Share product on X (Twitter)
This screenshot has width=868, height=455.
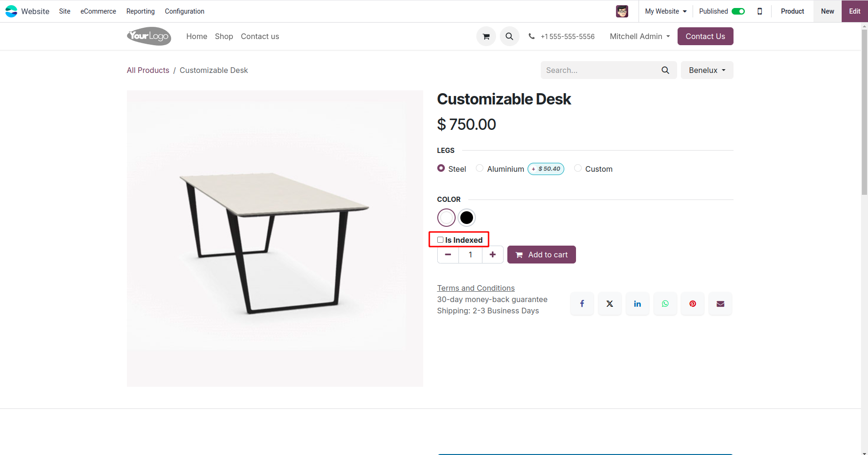[x=610, y=303]
